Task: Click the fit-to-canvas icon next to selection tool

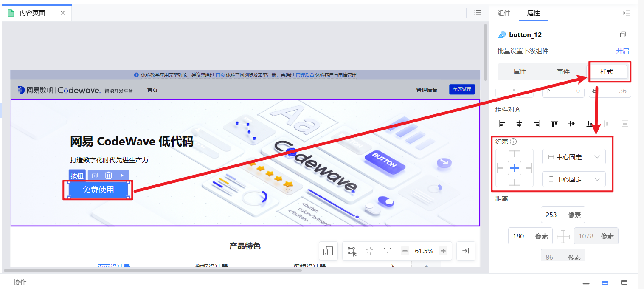Action: coord(369,251)
